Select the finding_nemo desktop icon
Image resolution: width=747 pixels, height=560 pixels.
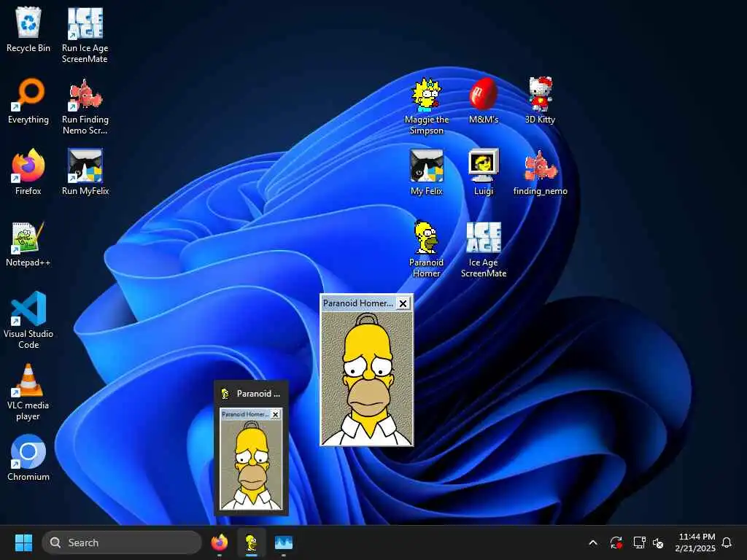tap(541, 172)
